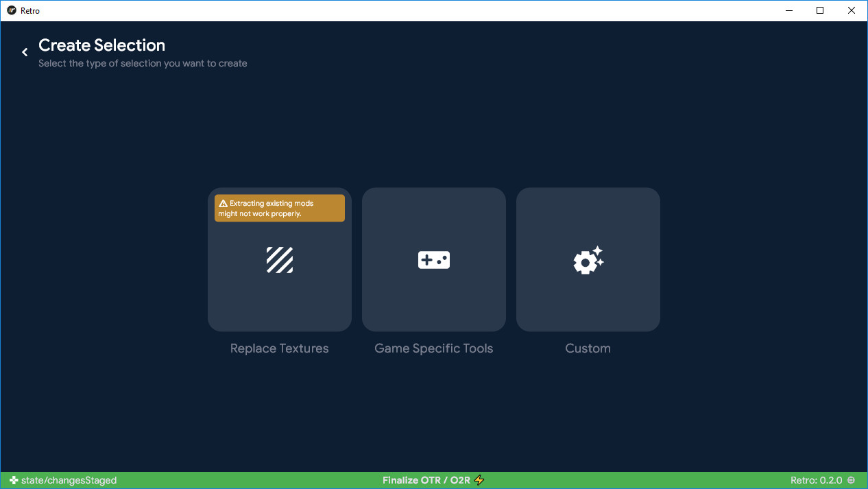Close the Retro window

pyautogui.click(x=852, y=10)
